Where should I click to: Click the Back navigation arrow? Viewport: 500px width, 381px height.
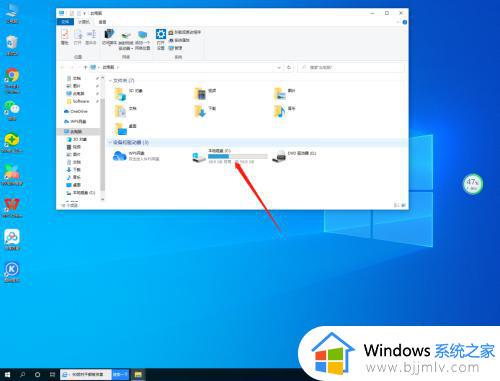[62, 67]
